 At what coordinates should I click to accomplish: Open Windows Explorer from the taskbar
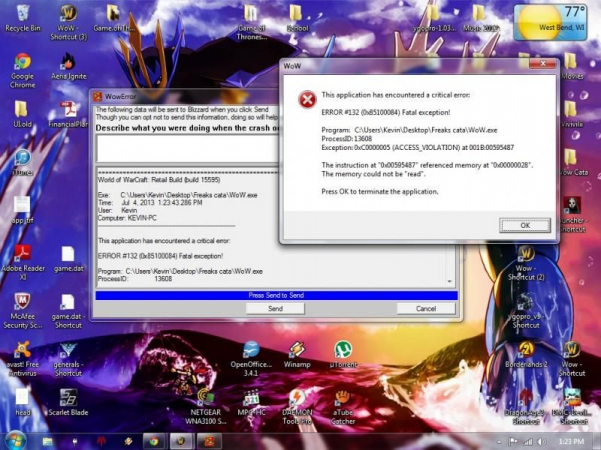click(48, 442)
